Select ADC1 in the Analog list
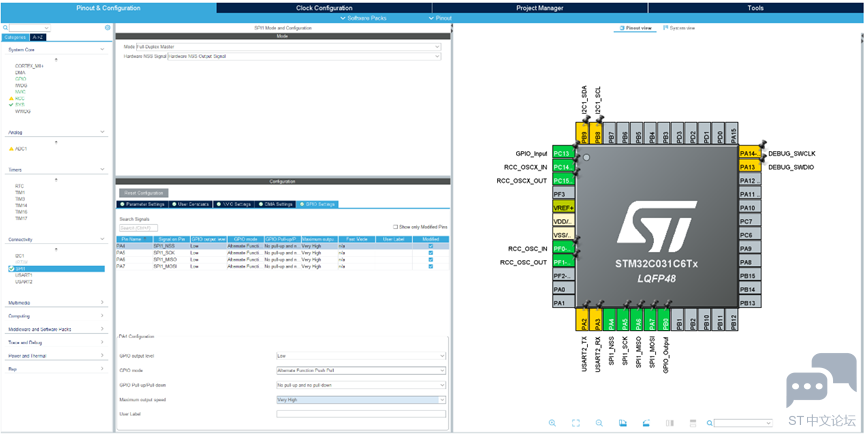This screenshot has width=865, height=436. pos(22,148)
